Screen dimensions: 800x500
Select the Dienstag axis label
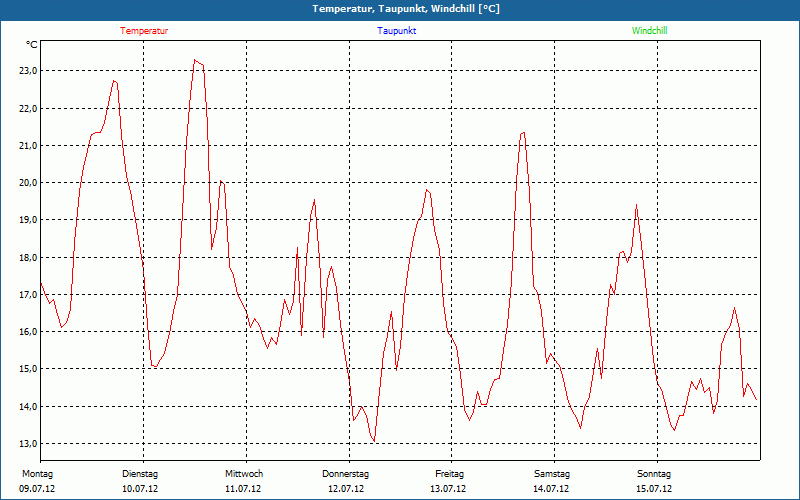(140, 474)
